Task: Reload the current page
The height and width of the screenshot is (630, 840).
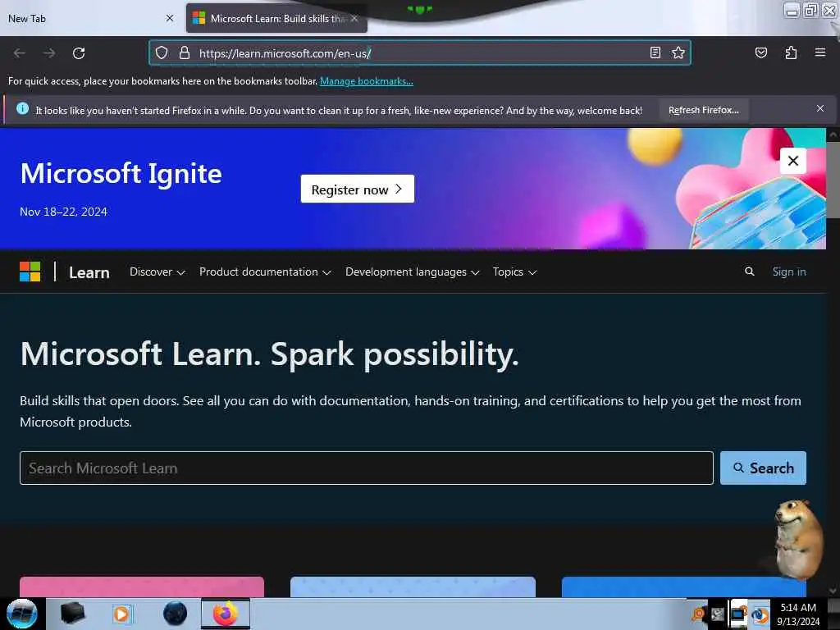Action: pos(79,53)
